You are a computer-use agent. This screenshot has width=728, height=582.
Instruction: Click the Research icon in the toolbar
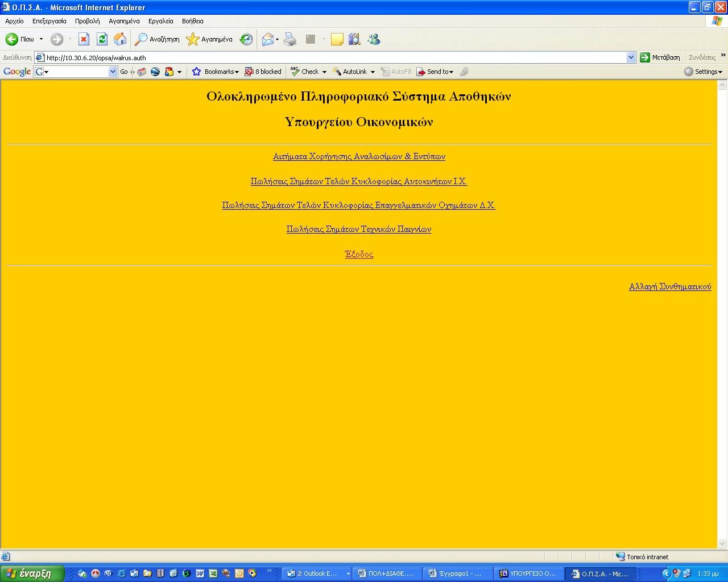354,39
